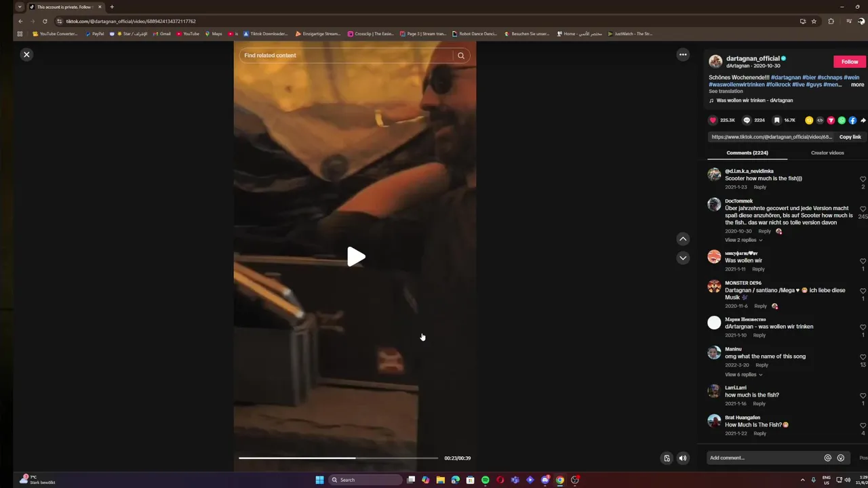Screen dimensions: 868x488
Task: Follow dartagnan_official
Action: point(850,62)
